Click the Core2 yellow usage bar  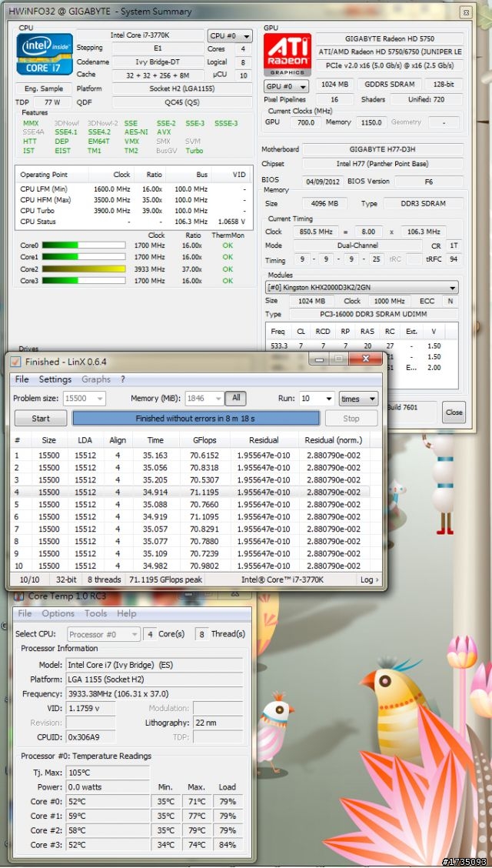point(84,269)
